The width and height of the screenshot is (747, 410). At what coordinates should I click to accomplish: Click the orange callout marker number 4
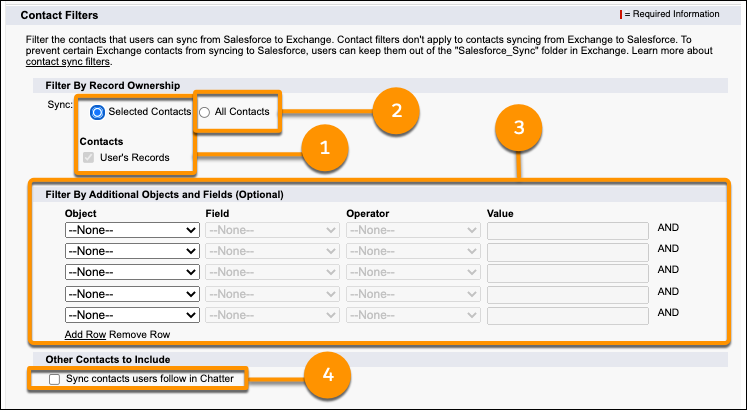coord(326,378)
